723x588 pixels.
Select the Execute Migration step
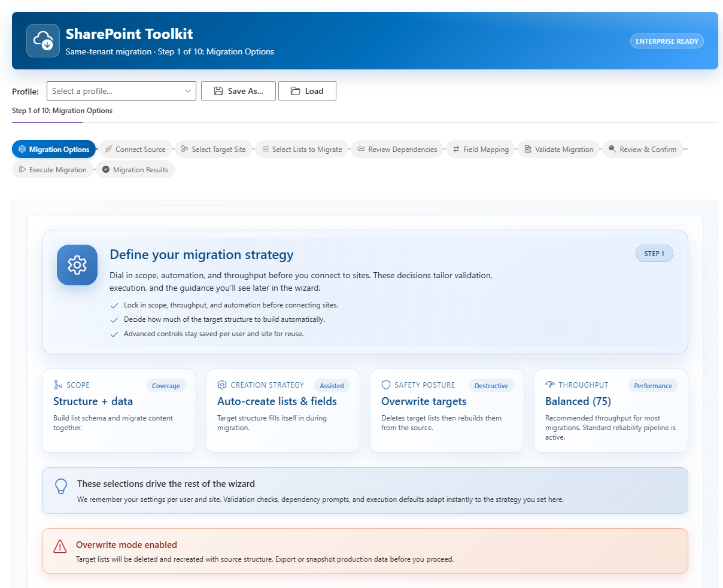[x=53, y=170]
